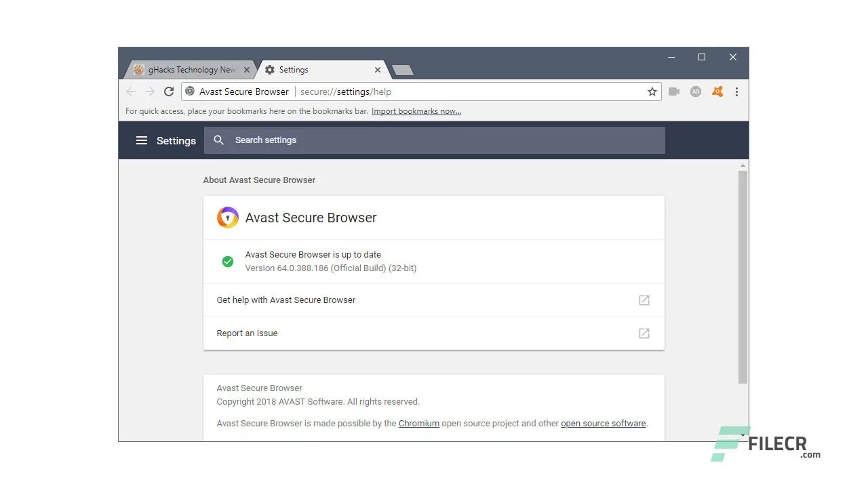Click the external link icon beside Report an issue

(x=644, y=333)
